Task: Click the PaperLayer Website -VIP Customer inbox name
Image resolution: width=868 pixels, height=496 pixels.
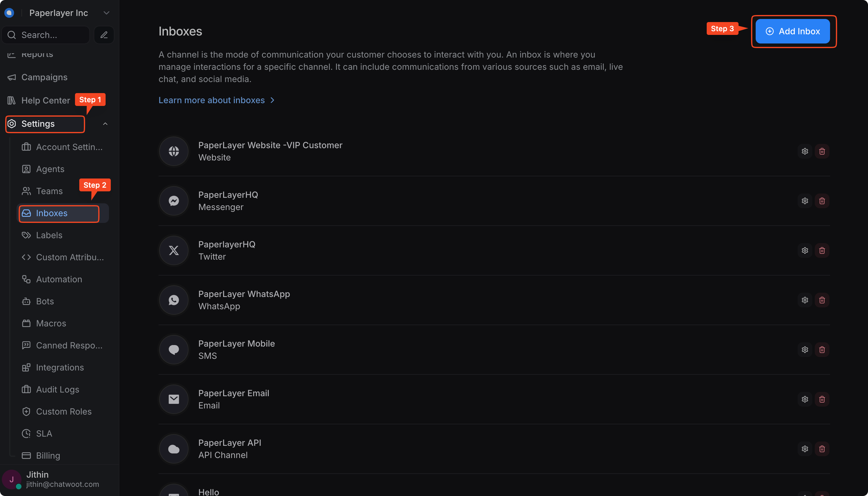Action: coord(270,145)
